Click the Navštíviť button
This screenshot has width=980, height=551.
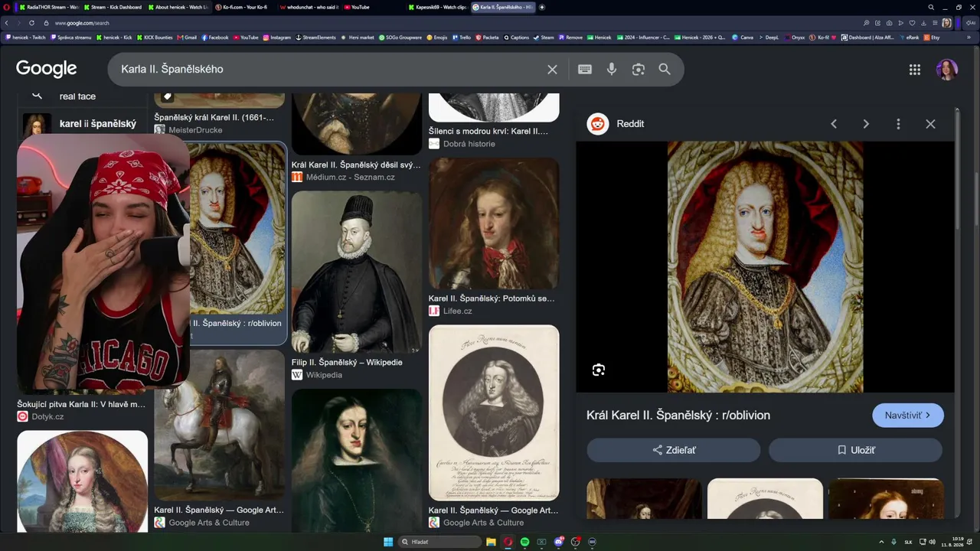[908, 416]
